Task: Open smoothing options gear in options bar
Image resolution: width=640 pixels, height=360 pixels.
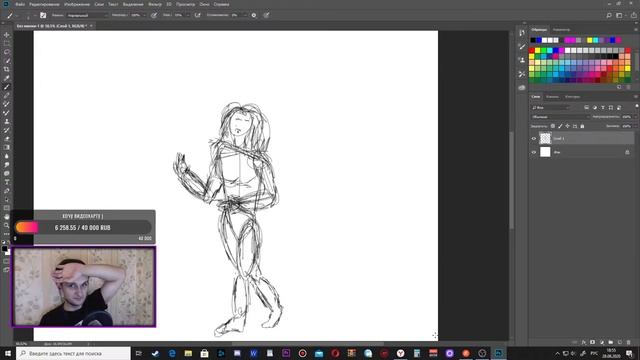Action: (x=254, y=15)
